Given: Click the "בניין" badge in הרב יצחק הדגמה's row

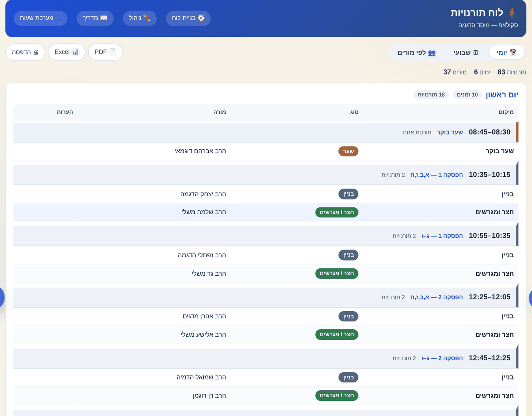Looking at the screenshot, I should pyautogui.click(x=348, y=194).
